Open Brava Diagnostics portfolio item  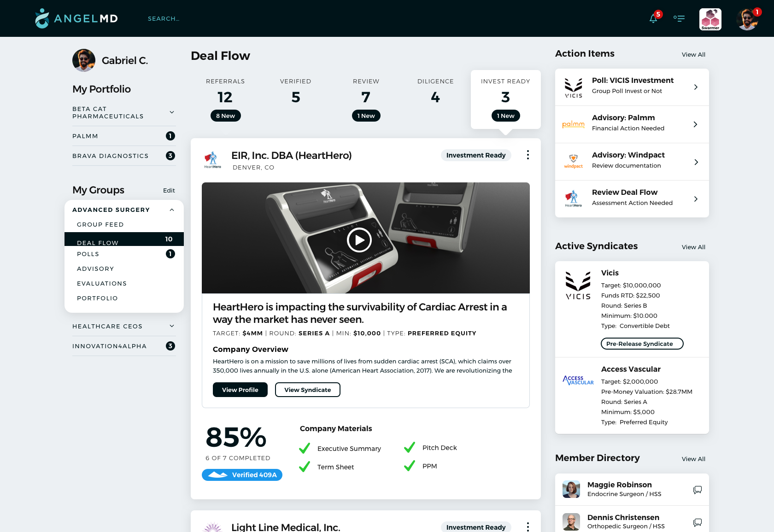[124, 156]
